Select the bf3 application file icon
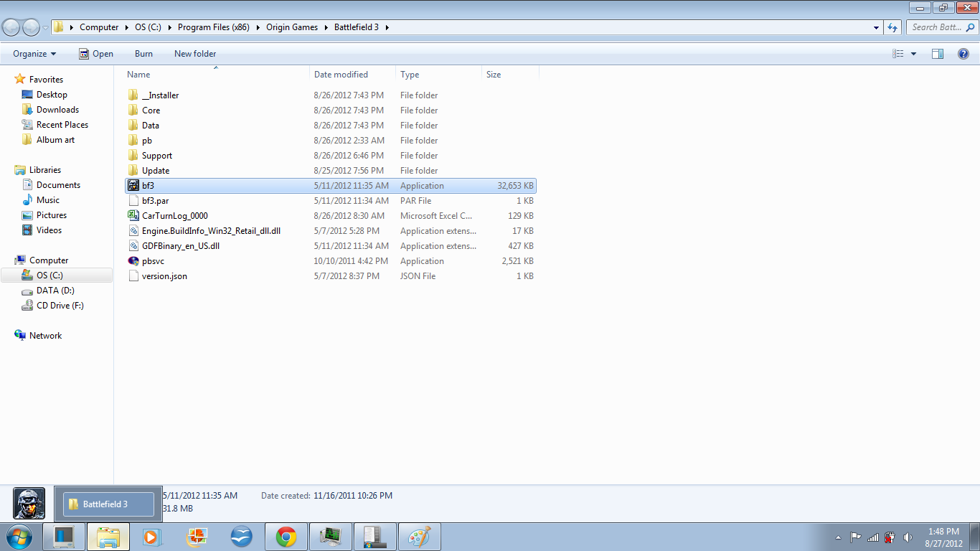The width and height of the screenshot is (980, 551). pos(133,186)
